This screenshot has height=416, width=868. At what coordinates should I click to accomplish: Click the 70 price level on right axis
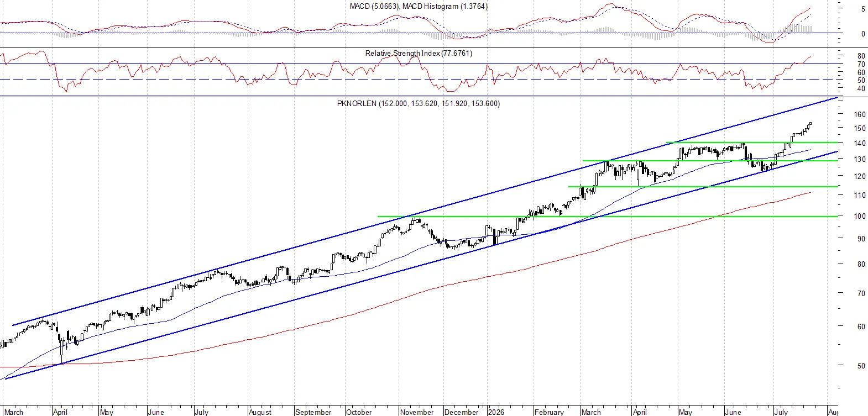pyautogui.click(x=861, y=293)
